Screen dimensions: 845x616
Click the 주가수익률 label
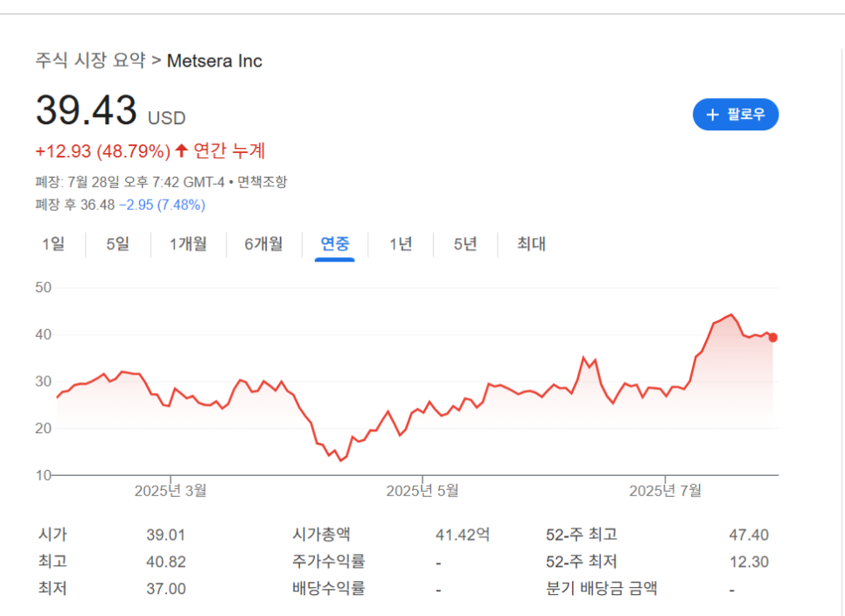point(329,562)
